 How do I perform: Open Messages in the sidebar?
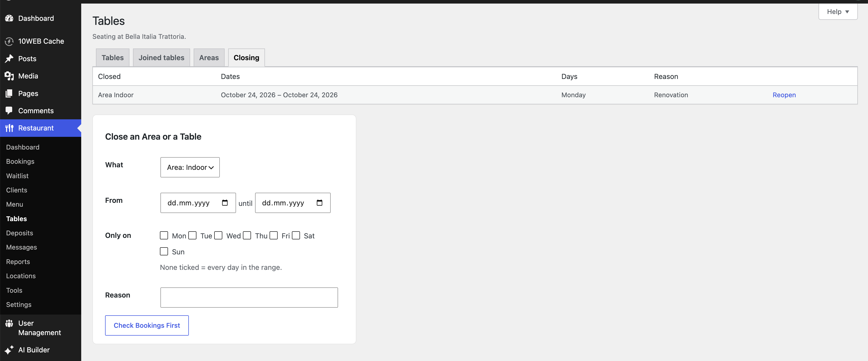tap(22, 248)
